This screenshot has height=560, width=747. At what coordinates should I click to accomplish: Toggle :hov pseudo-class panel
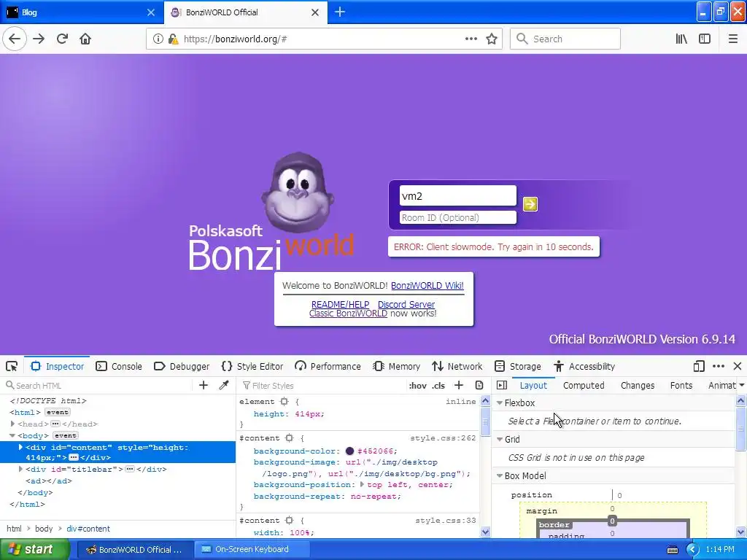pyautogui.click(x=418, y=386)
